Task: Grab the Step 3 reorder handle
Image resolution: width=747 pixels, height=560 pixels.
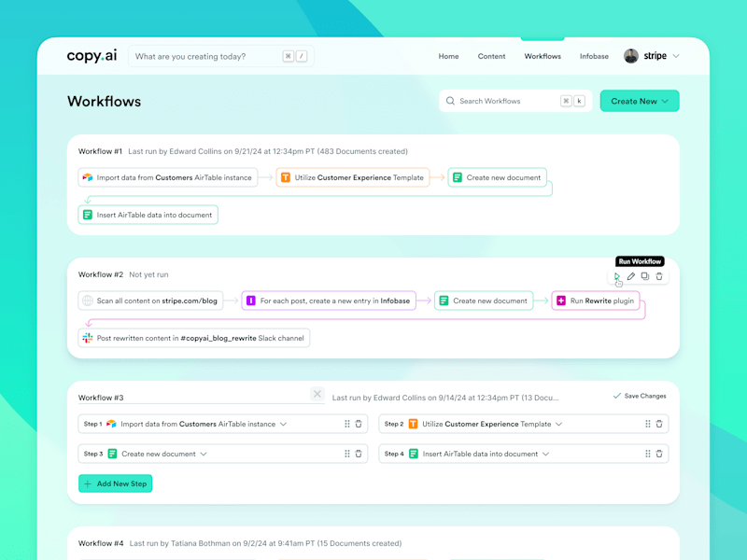Action: [x=346, y=454]
